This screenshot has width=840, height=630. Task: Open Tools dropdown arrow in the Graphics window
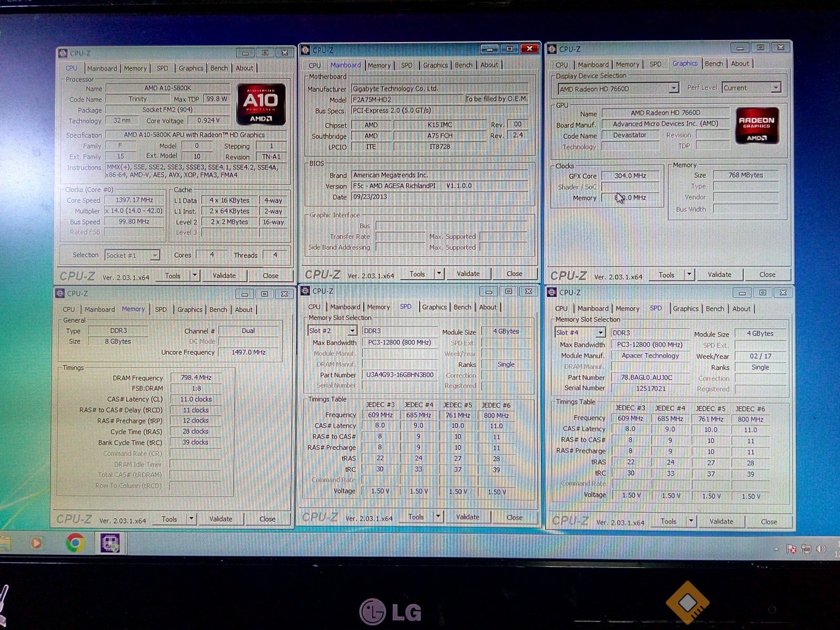click(689, 275)
